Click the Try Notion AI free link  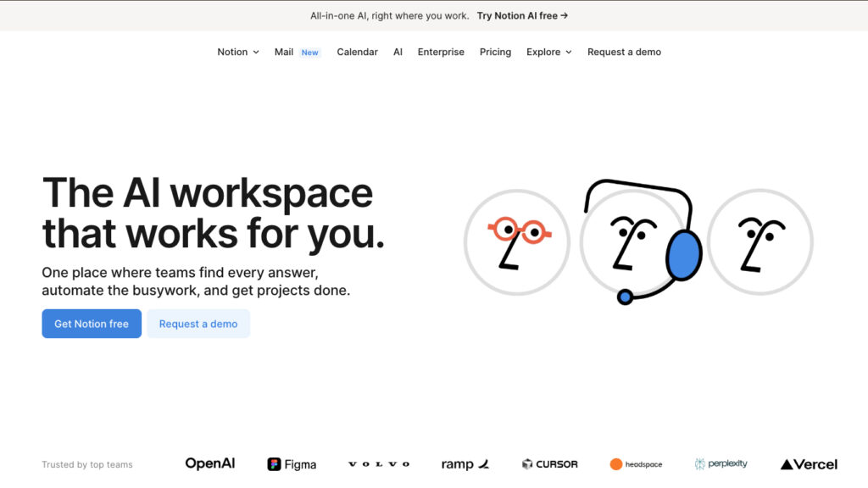(521, 15)
